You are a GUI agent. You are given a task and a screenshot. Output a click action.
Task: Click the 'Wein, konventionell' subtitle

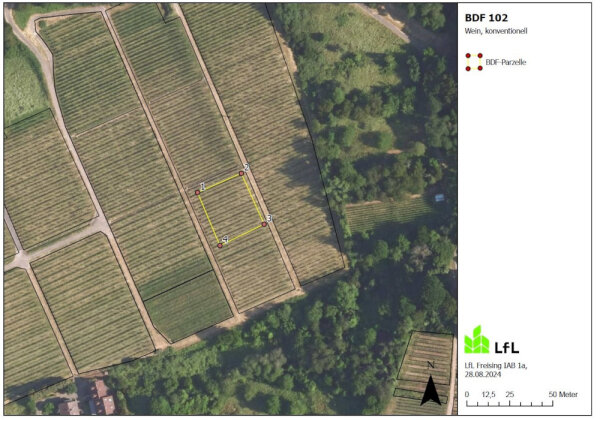496,31
